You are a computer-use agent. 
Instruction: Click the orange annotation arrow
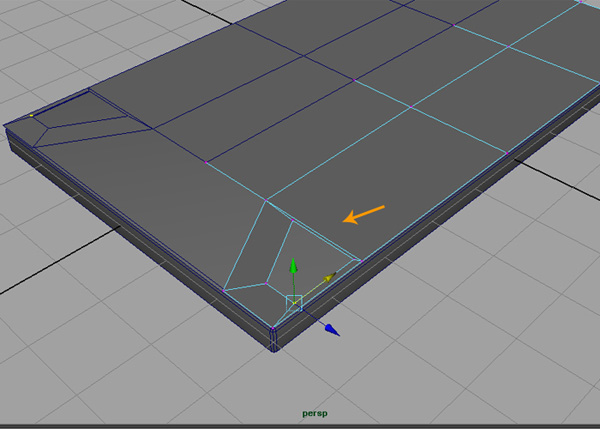pos(364,214)
